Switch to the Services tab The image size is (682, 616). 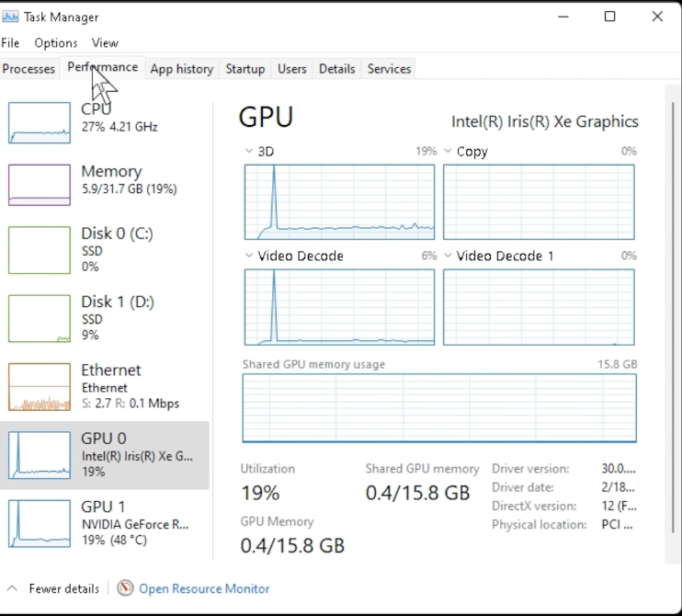click(x=389, y=69)
